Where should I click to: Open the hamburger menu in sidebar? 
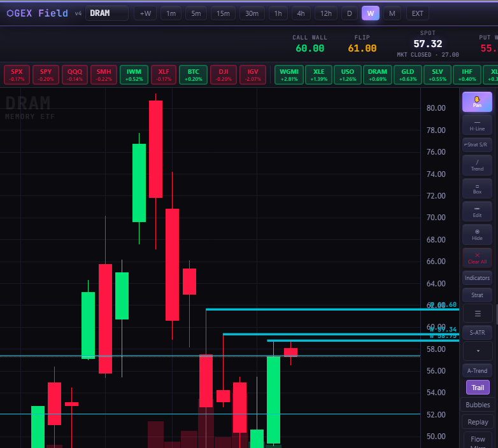(x=478, y=314)
